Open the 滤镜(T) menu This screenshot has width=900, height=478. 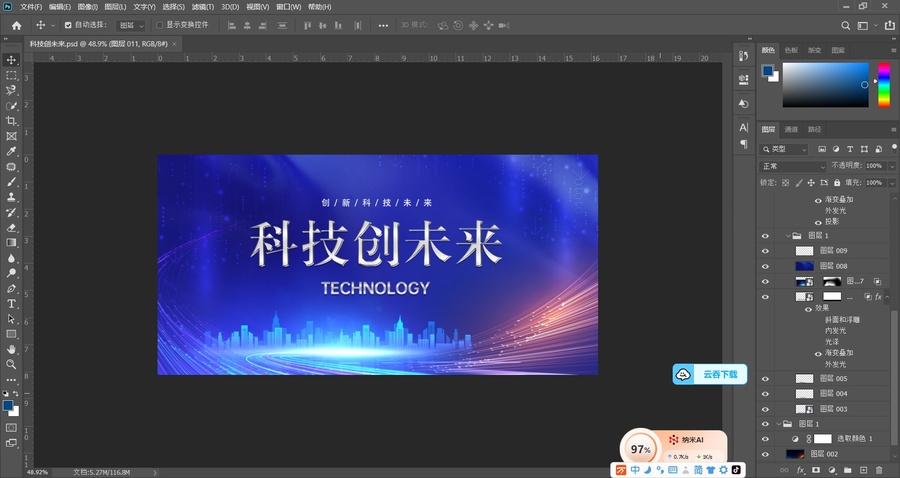tap(203, 7)
